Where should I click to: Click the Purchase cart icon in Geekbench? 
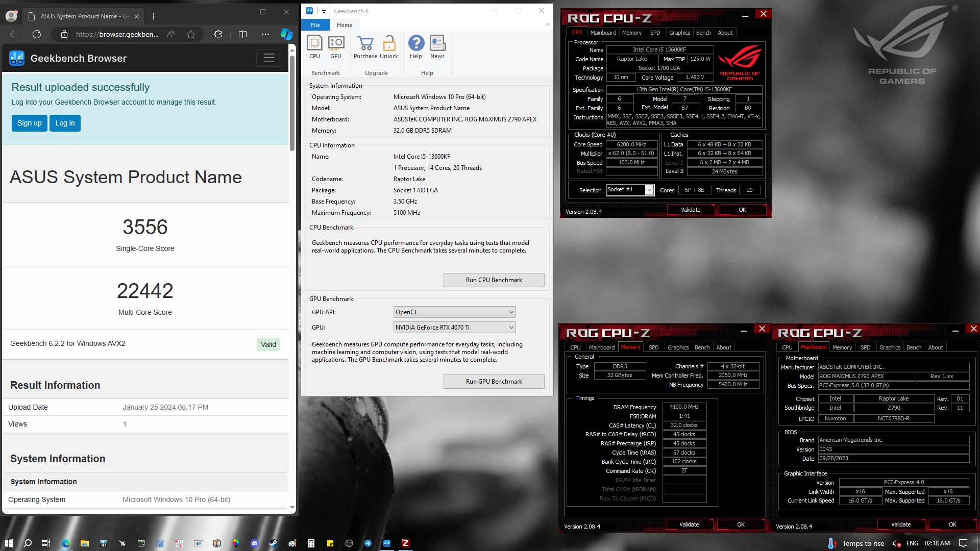(365, 47)
